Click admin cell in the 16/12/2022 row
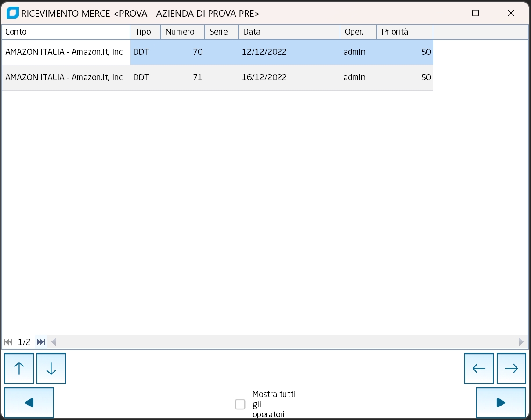The image size is (531, 420). [358, 78]
